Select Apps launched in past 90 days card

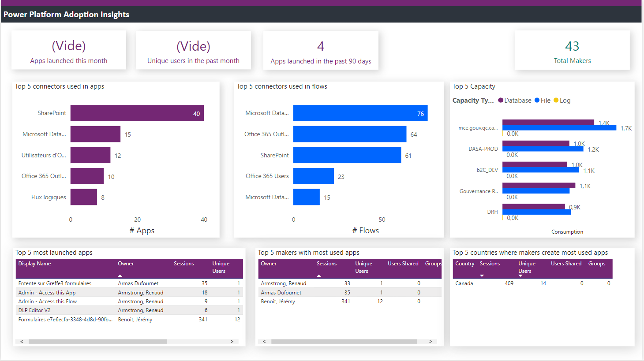pyautogui.click(x=321, y=50)
